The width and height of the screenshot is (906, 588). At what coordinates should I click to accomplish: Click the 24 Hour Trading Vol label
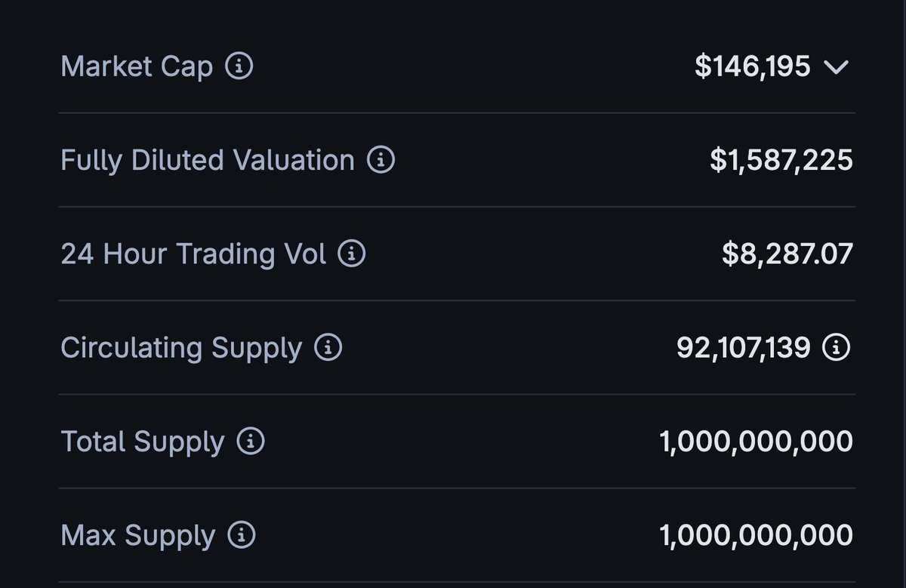pos(193,254)
